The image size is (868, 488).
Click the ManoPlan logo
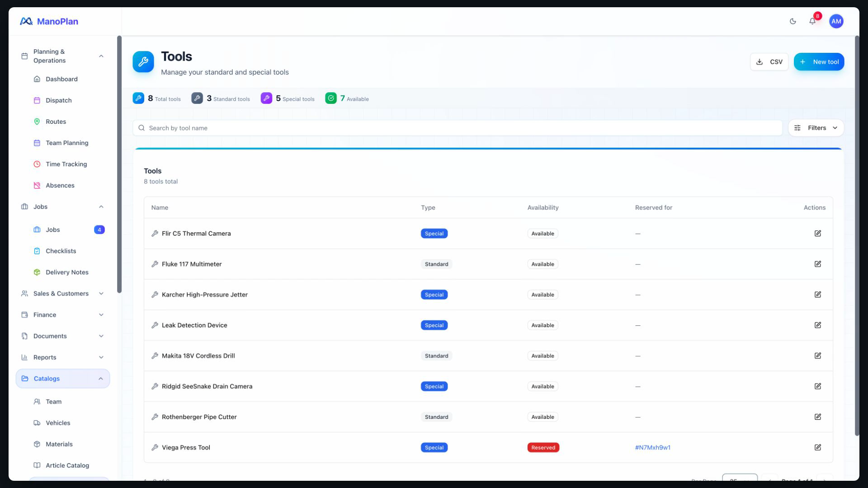coord(49,21)
